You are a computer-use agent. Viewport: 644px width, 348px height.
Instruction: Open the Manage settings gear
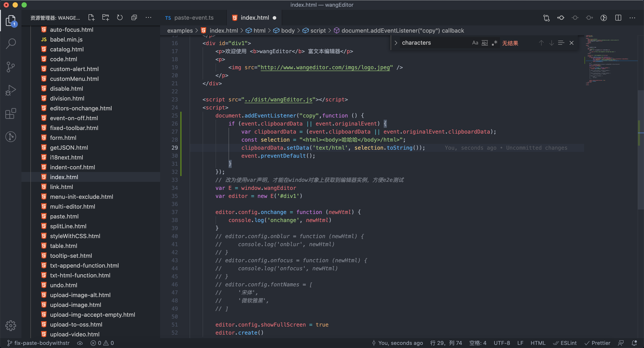tap(11, 325)
